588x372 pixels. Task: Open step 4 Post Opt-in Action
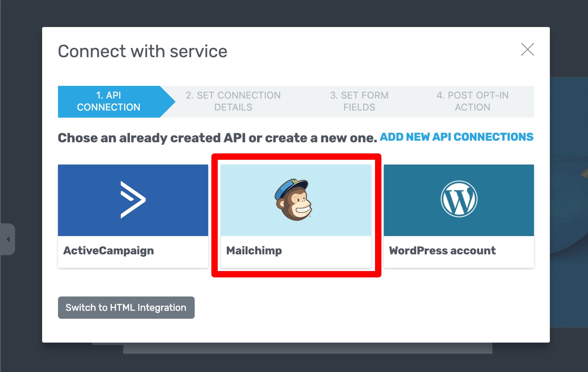tap(472, 101)
